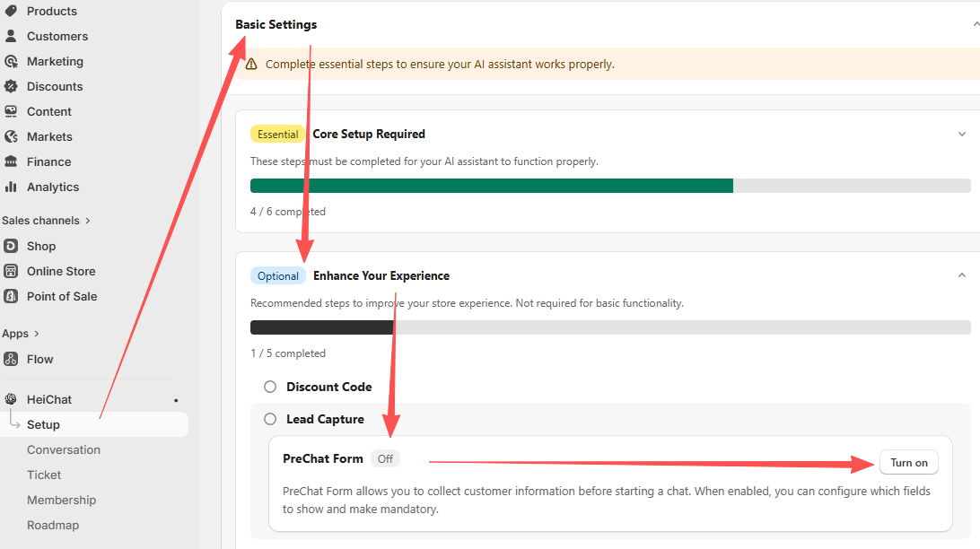Click the Core Setup green progress bar

(x=491, y=186)
